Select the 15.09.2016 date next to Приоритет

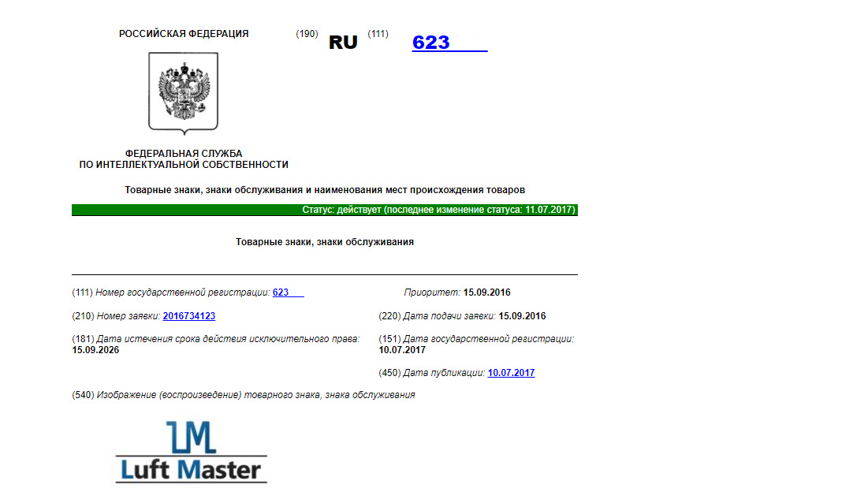[x=487, y=292]
